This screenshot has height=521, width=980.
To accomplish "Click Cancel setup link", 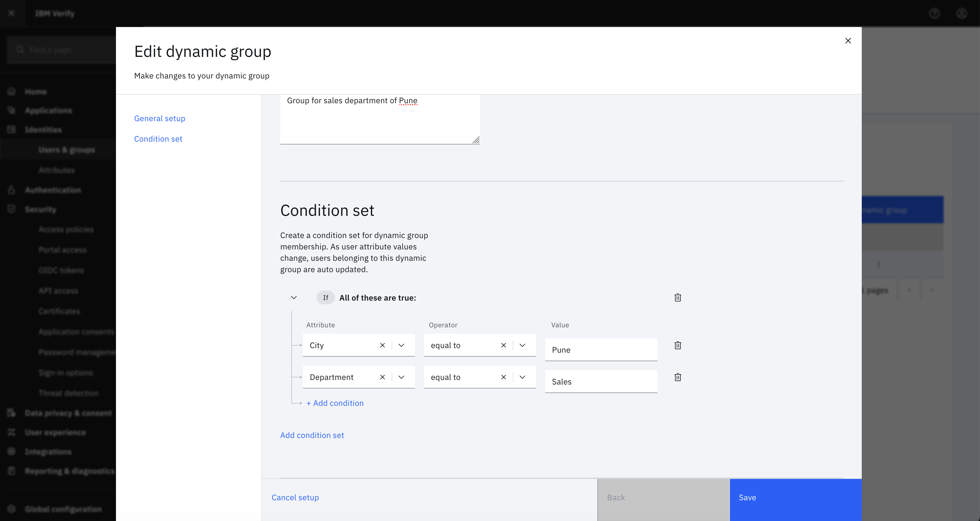I will coord(295,497).
